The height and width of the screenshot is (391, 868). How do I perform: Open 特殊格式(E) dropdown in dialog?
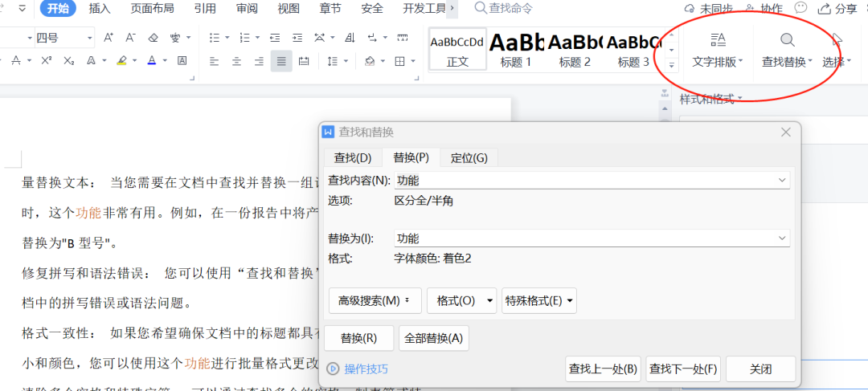point(539,301)
